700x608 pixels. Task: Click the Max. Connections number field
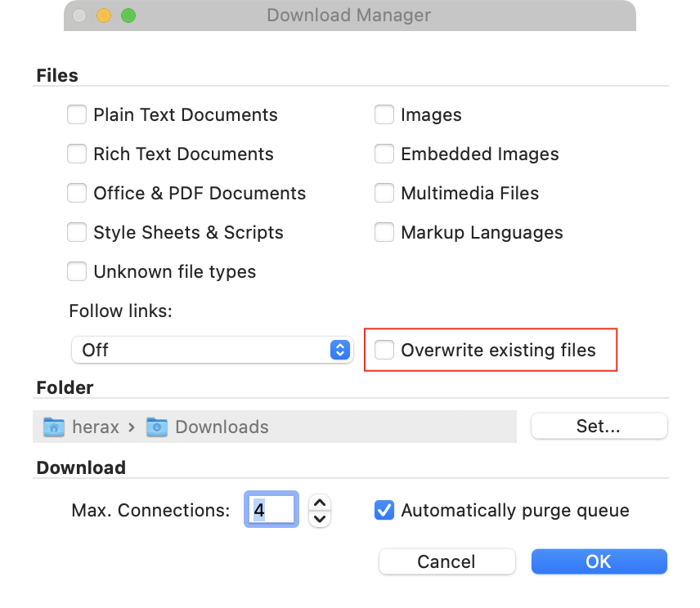pos(271,511)
